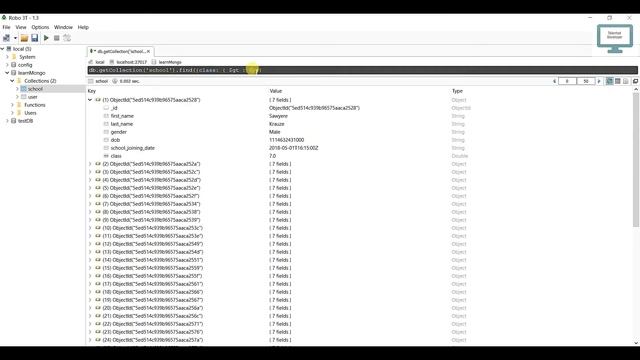Open the Options menu
Viewport: 640px width, 360px height.
(40, 27)
